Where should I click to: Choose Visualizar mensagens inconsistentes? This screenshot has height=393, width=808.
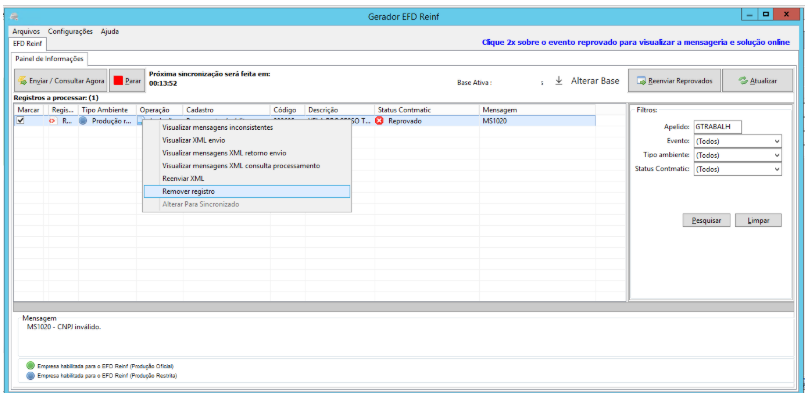coord(247,127)
